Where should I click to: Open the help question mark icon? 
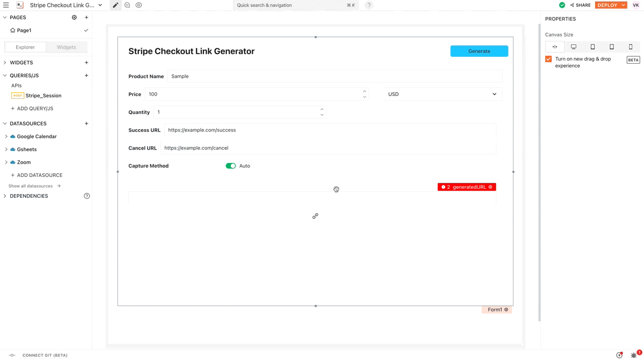(369, 5)
